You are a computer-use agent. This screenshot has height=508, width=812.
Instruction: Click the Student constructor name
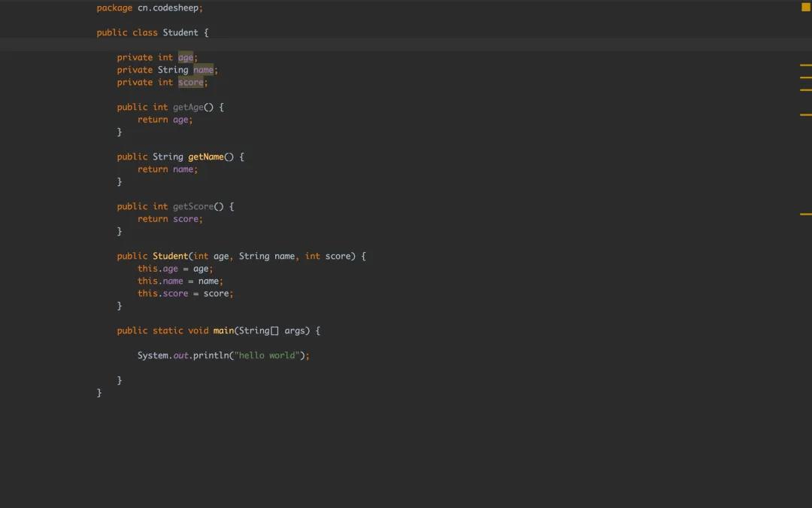(x=171, y=256)
